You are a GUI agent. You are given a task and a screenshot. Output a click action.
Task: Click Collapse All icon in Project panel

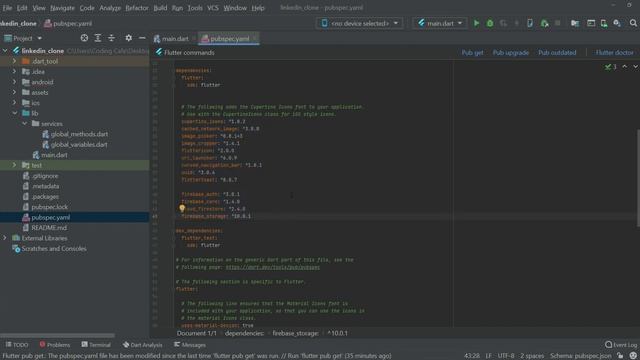pyautogui.click(x=111, y=38)
